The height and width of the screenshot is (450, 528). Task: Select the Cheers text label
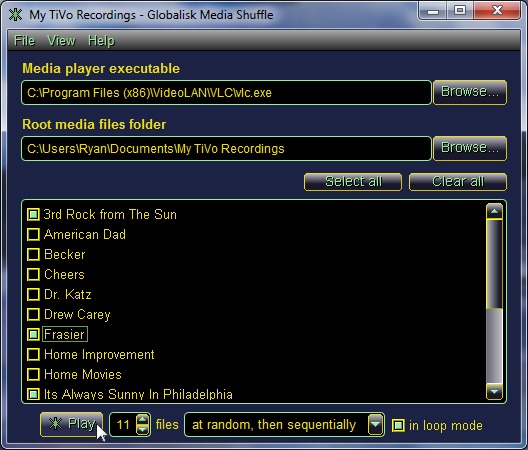[64, 275]
